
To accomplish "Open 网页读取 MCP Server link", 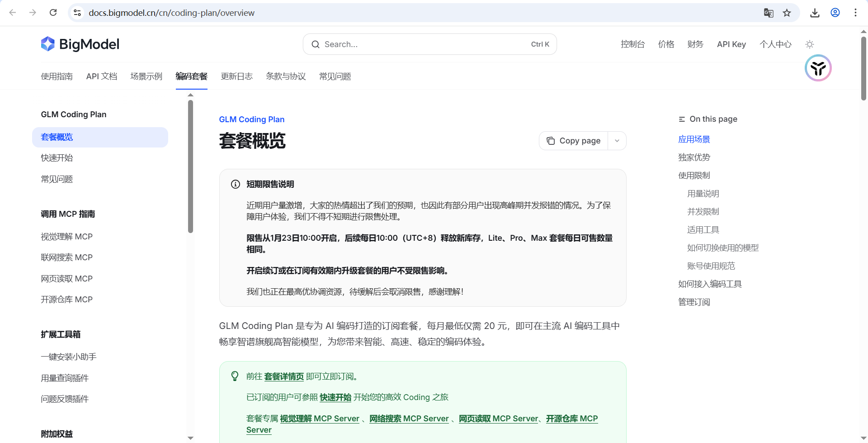I will [499, 419].
